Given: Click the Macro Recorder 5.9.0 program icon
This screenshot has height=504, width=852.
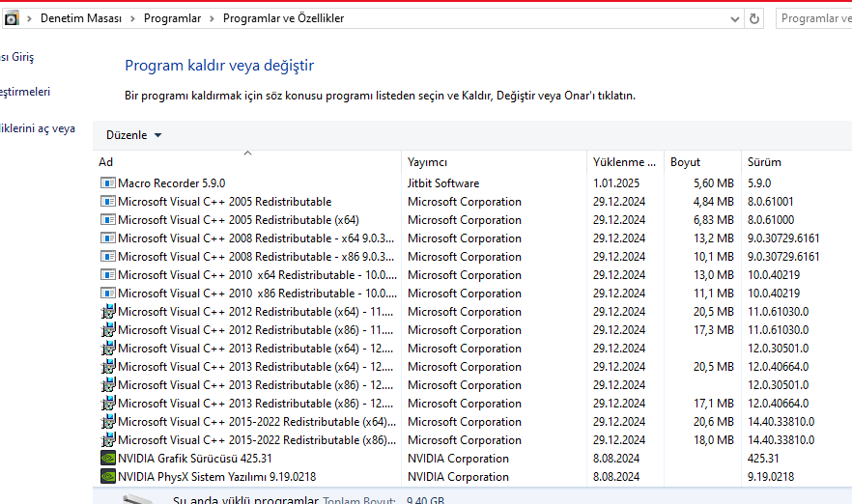Looking at the screenshot, I should (108, 183).
